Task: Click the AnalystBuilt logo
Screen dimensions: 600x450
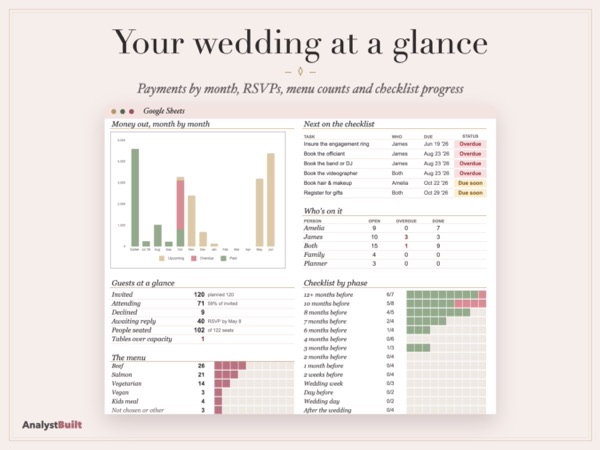Action: pos(52,425)
